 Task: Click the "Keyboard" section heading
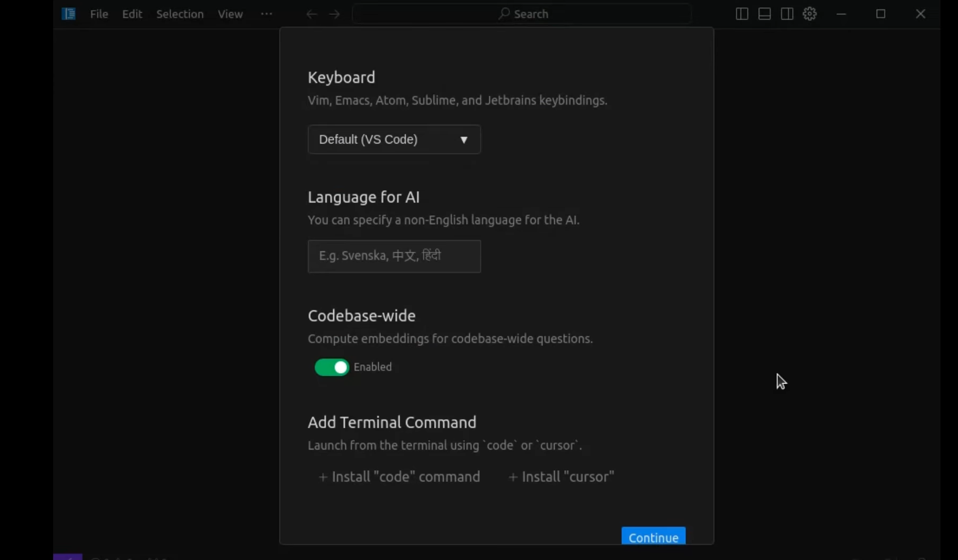342,78
